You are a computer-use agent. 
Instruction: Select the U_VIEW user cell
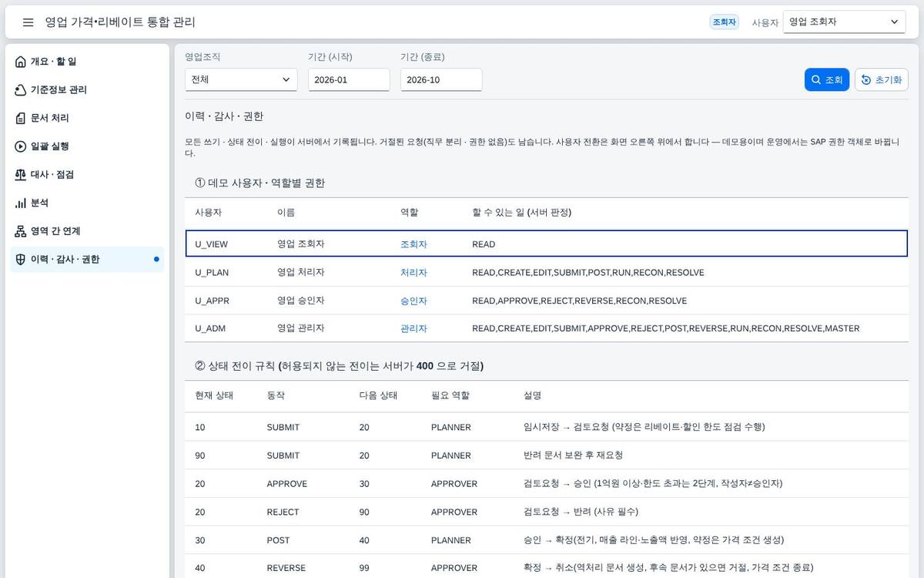coord(212,244)
